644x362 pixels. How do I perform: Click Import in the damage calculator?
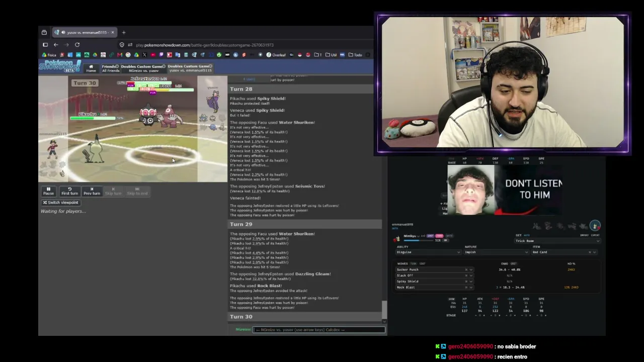[584, 235]
